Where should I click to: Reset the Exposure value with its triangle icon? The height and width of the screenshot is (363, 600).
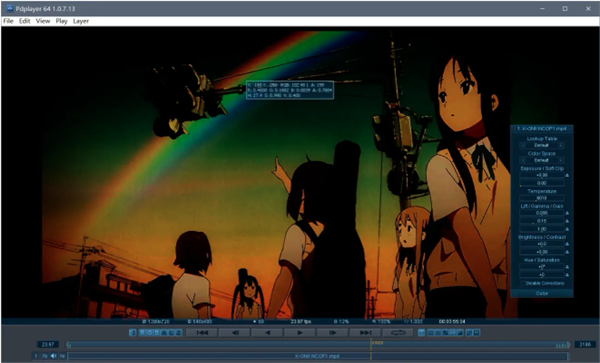point(567,175)
